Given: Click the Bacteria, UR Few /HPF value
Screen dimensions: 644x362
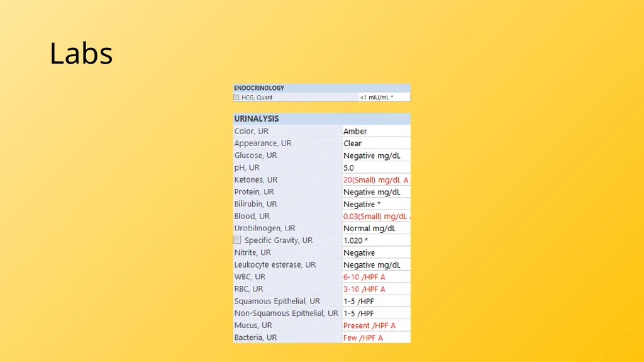Looking at the screenshot, I should (363, 337).
